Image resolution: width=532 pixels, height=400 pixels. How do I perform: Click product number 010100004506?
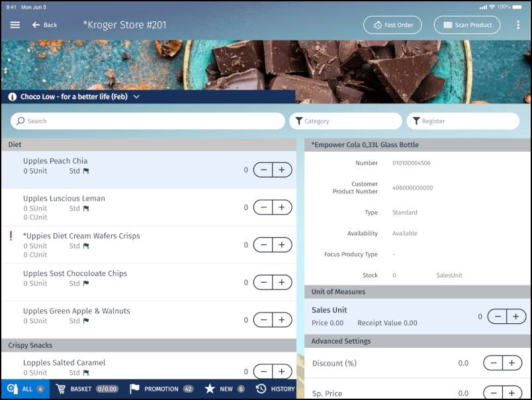411,163
